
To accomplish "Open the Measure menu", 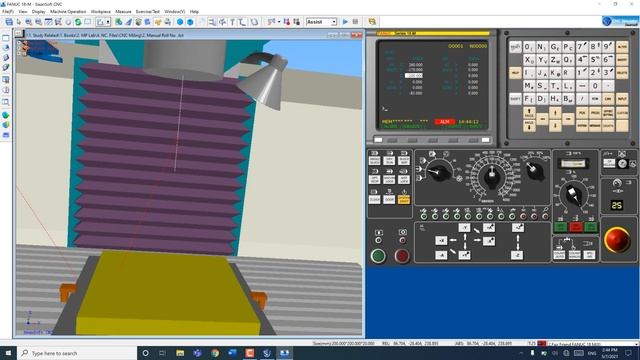I will click(x=123, y=11).
